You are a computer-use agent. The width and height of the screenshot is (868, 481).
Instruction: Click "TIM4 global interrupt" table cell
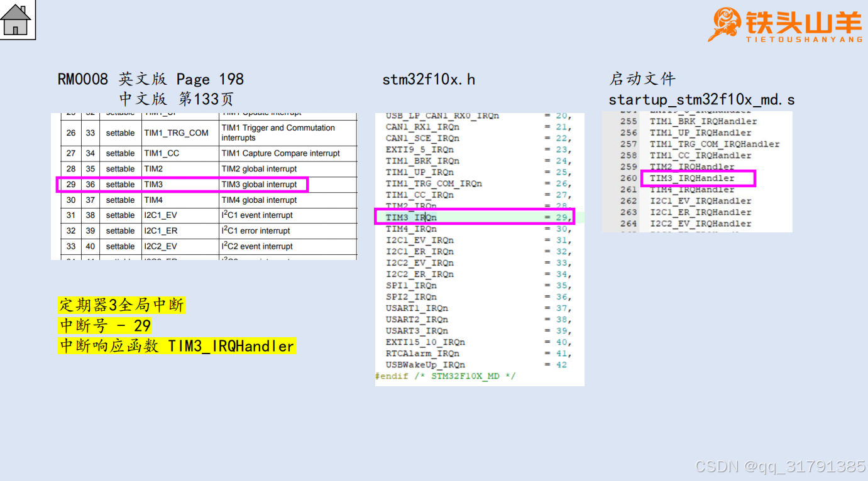coord(259,200)
